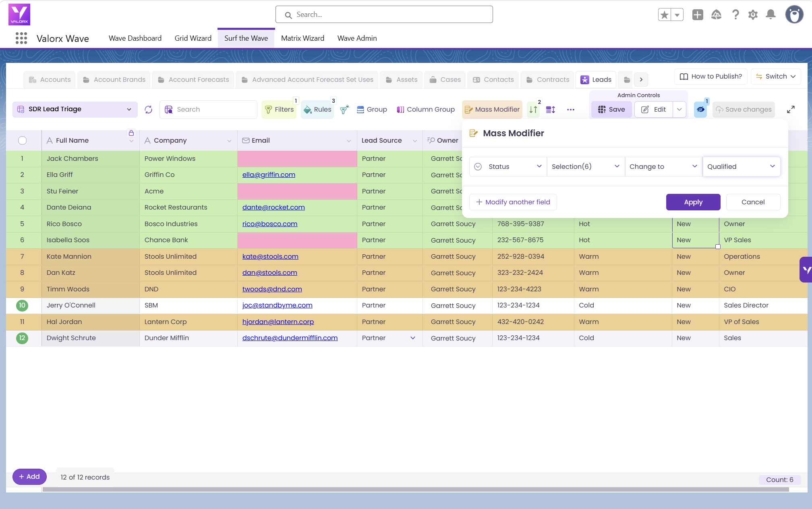Open the app launcher grid
This screenshot has height=509, width=812.
21,38
